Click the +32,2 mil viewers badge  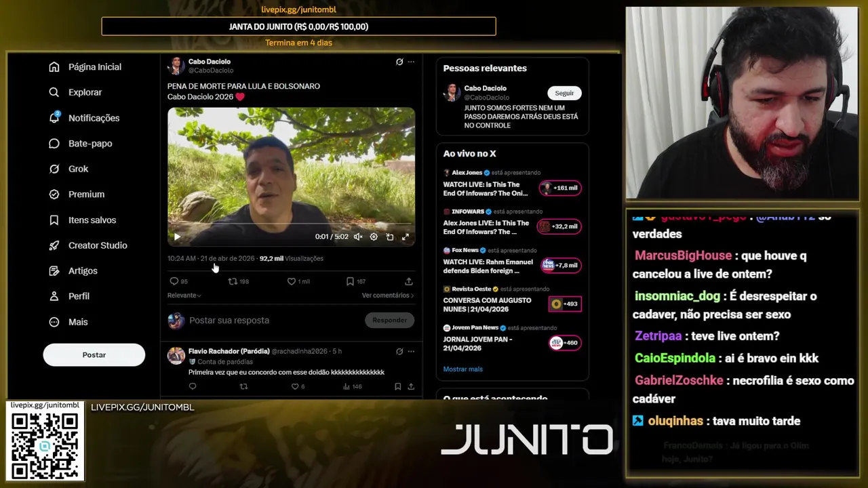(559, 226)
